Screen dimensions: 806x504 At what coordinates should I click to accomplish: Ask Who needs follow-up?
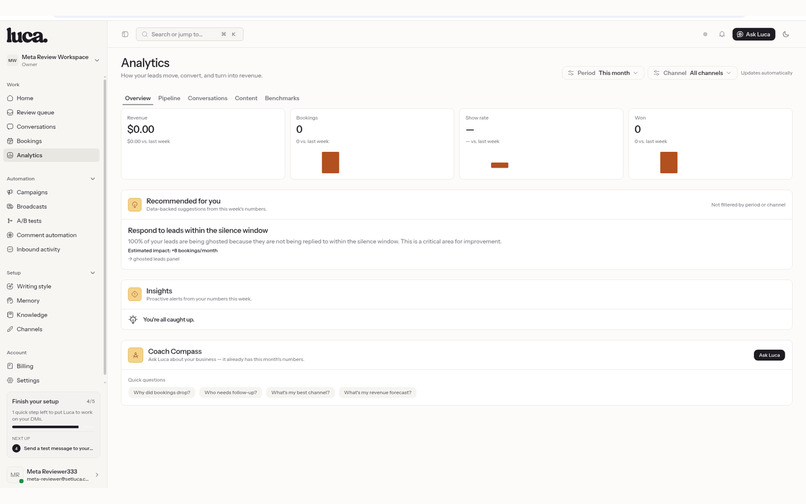pos(231,393)
